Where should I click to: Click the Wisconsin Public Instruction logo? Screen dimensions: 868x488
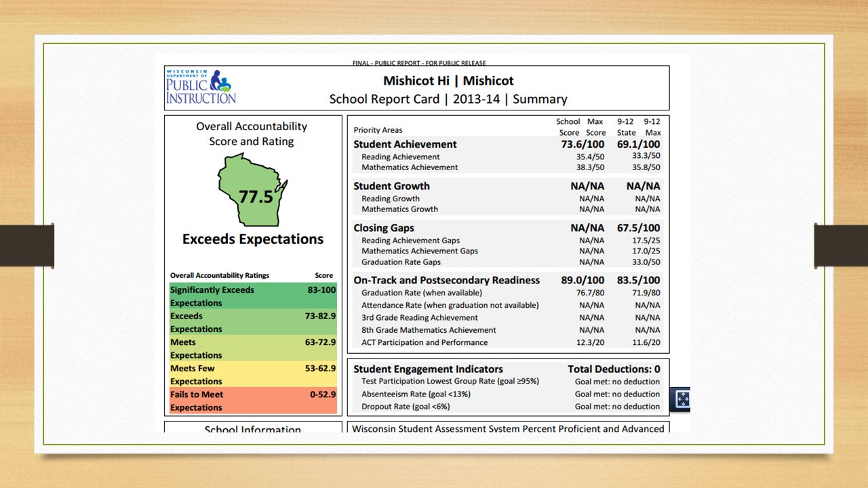(200, 86)
